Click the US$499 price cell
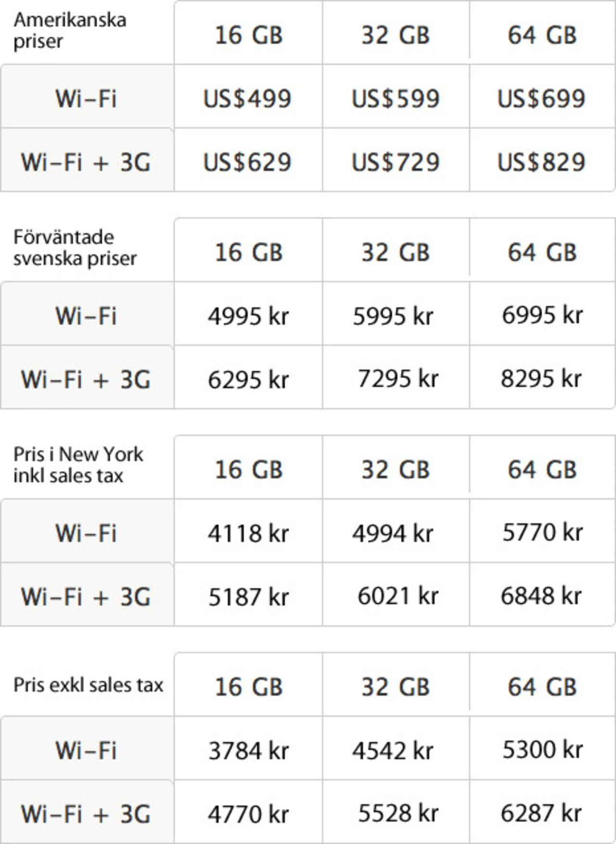The height and width of the screenshot is (844, 616). tap(247, 98)
